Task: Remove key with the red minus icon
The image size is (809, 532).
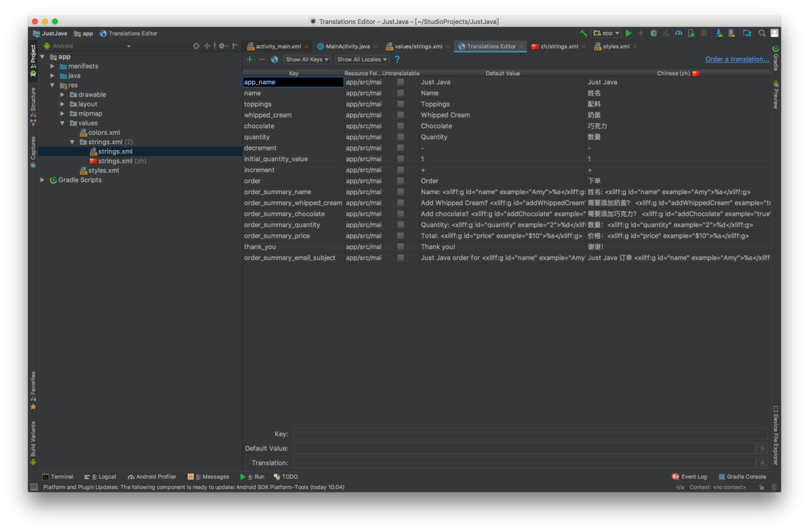Action: 262,59
